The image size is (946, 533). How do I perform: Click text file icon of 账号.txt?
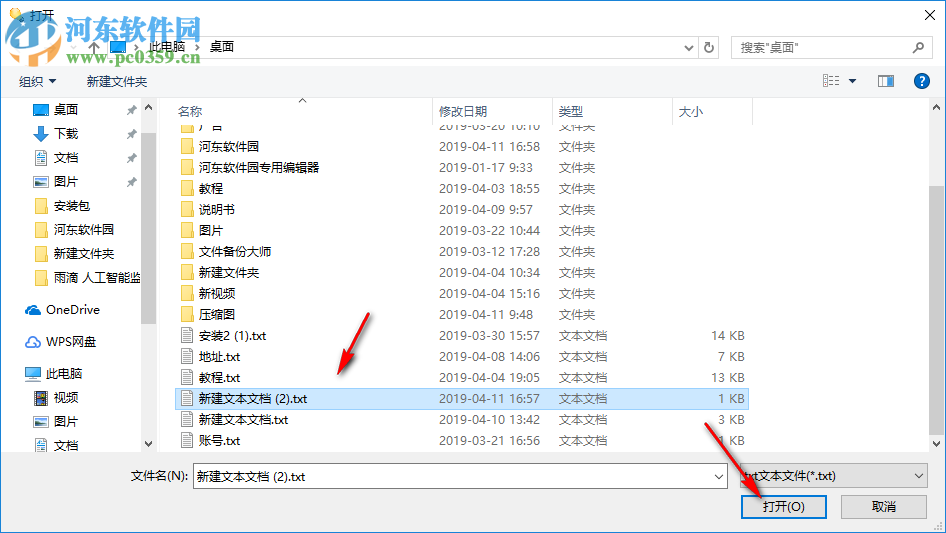point(187,441)
